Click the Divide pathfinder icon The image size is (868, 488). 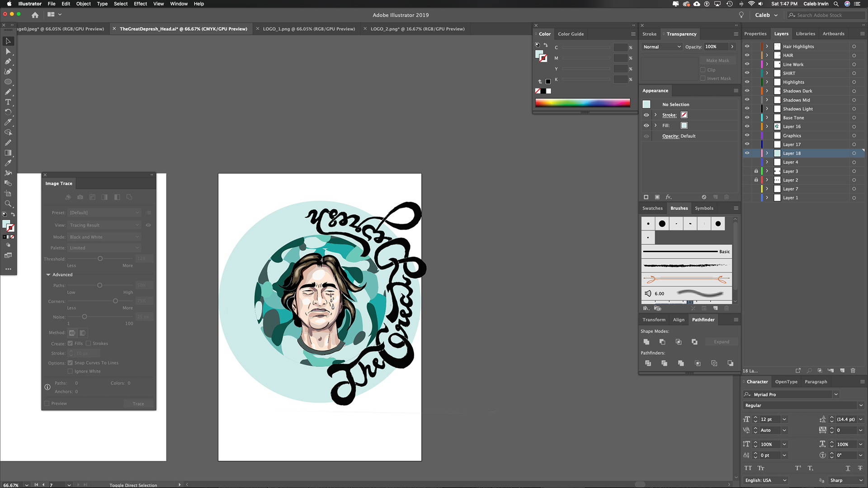pyautogui.click(x=648, y=363)
